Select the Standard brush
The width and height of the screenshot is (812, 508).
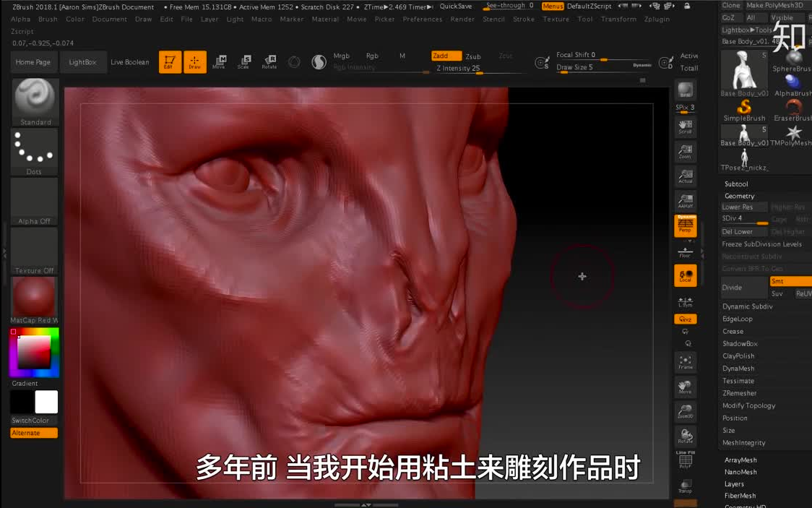pyautogui.click(x=33, y=101)
